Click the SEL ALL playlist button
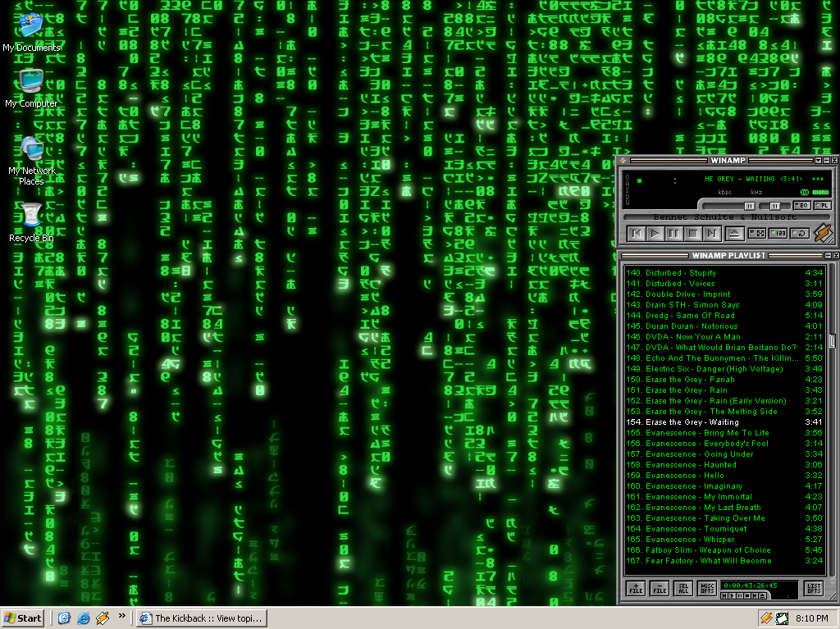The height and width of the screenshot is (629, 840). tap(683, 588)
